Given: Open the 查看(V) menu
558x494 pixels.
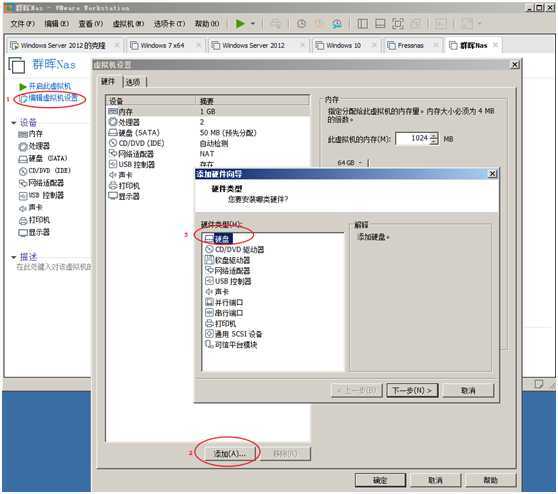Looking at the screenshot, I should click(90, 24).
